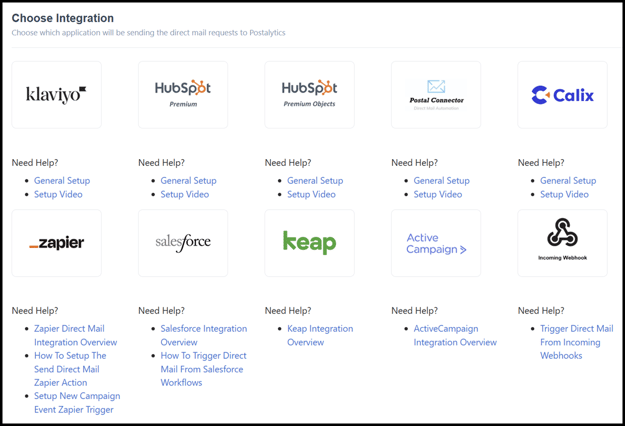
Task: Click Need Help? text below Calix
Action: (541, 163)
